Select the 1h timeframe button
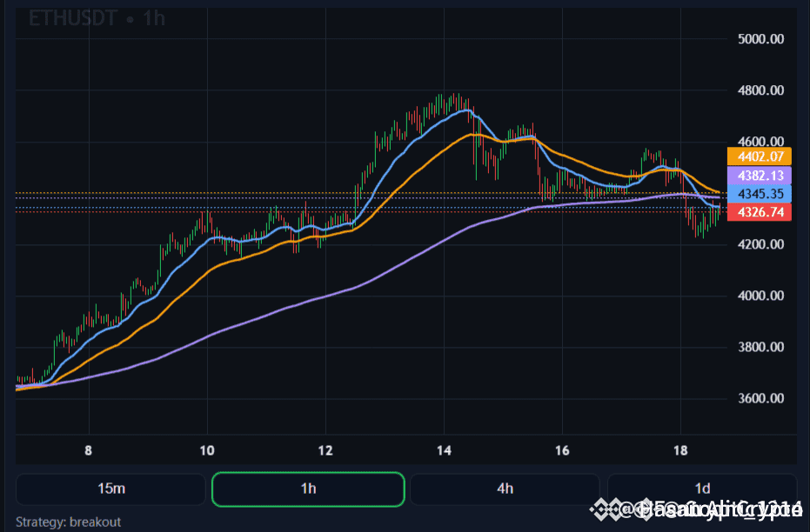The height and width of the screenshot is (532, 810). 308,489
